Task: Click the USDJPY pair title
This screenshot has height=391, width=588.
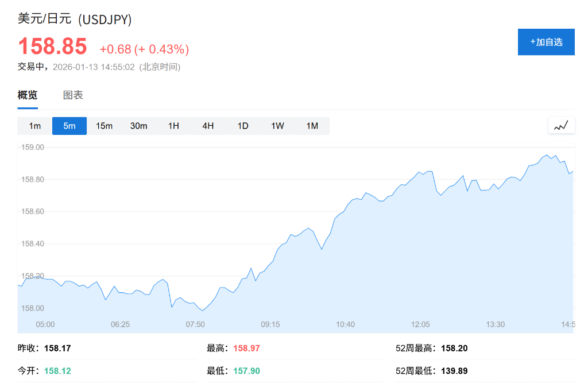Action: coord(75,19)
